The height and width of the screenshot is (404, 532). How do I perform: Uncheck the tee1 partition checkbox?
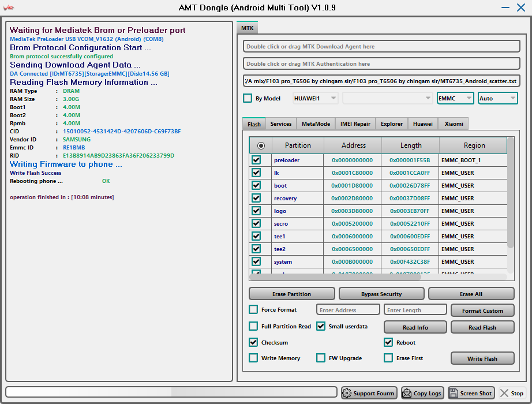coord(256,236)
